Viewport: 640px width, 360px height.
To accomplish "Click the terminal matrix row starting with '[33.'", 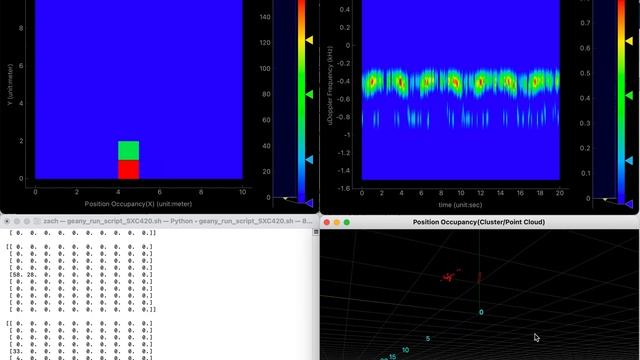I will 81,351.
